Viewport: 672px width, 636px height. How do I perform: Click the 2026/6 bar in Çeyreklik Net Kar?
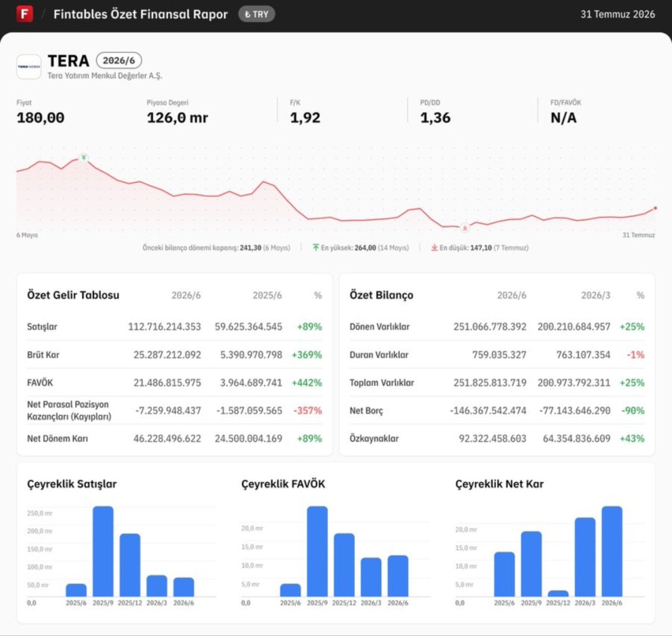(612, 551)
